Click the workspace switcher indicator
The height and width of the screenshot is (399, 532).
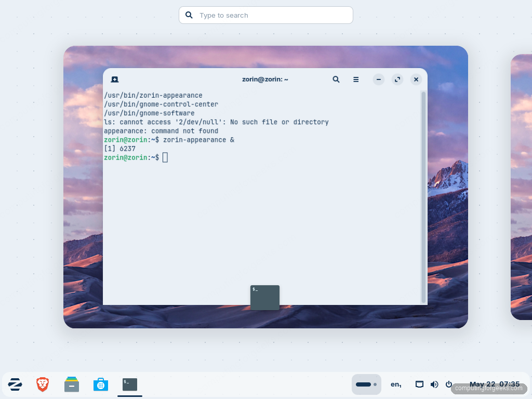[x=366, y=384]
